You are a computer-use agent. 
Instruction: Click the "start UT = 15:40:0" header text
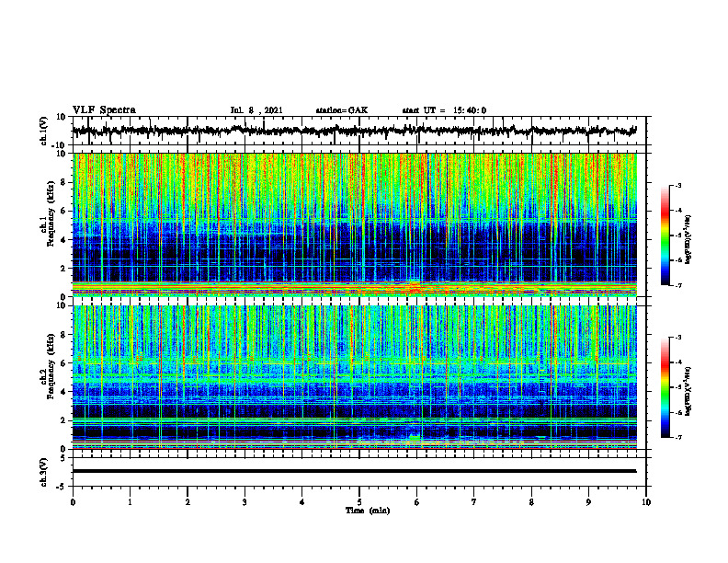[x=444, y=110]
